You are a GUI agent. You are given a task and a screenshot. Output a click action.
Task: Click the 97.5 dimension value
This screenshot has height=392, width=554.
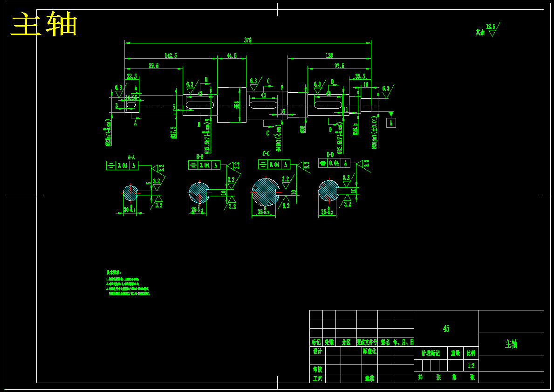click(339, 66)
